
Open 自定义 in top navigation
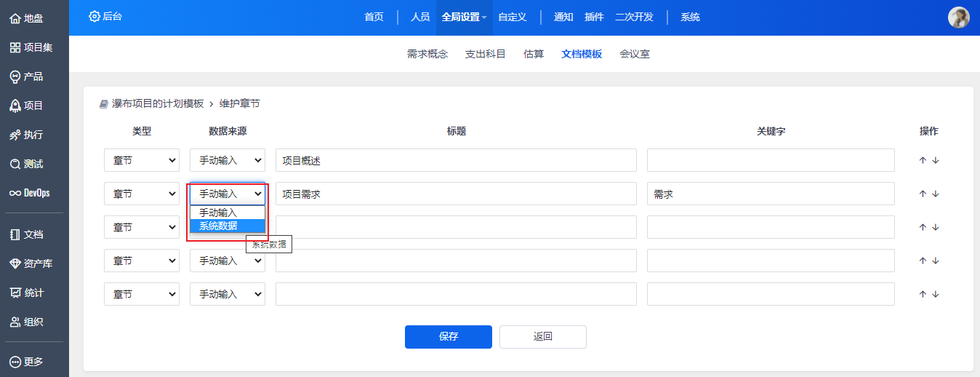click(x=512, y=17)
